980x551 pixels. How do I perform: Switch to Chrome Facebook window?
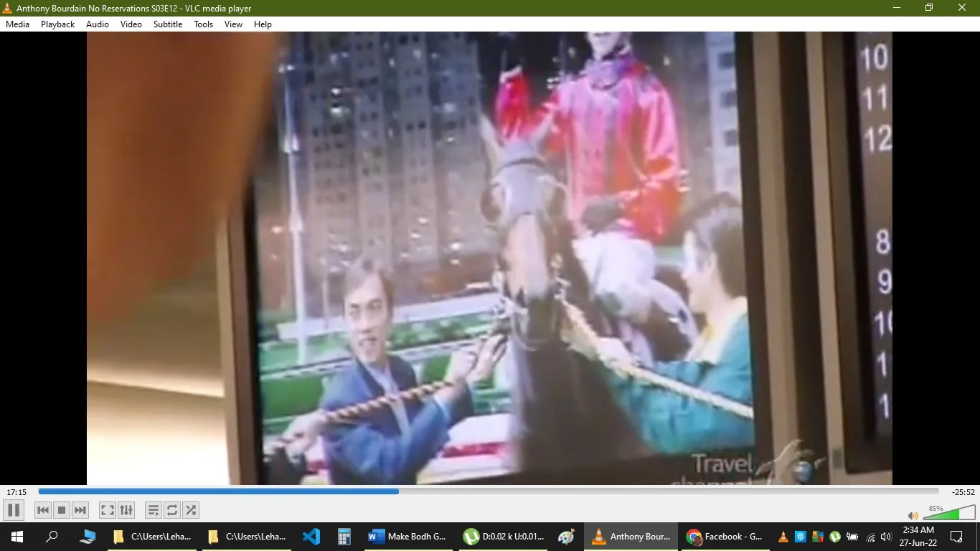click(x=726, y=537)
